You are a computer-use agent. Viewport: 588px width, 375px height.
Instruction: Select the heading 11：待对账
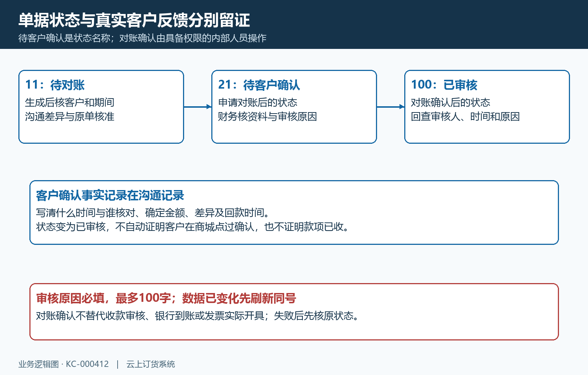pos(55,85)
